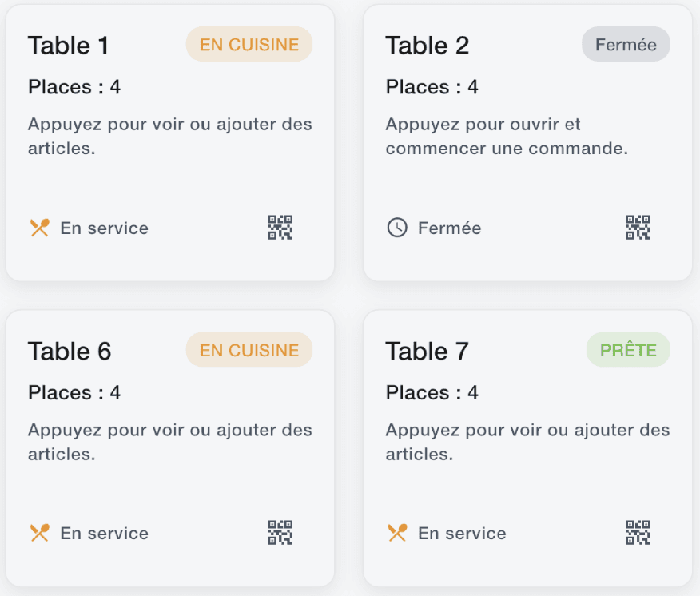Click the QR code icon on Table 2
700x596 pixels.
coord(637,228)
